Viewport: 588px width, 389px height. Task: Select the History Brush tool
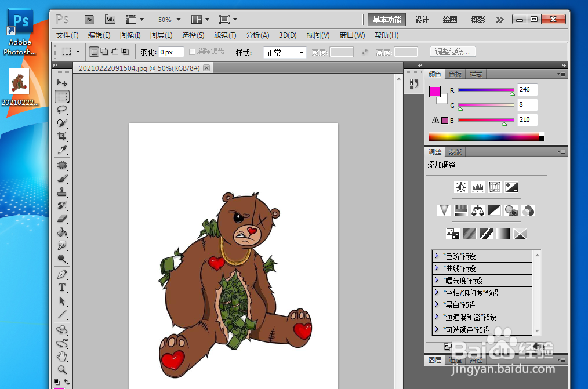pyautogui.click(x=62, y=205)
